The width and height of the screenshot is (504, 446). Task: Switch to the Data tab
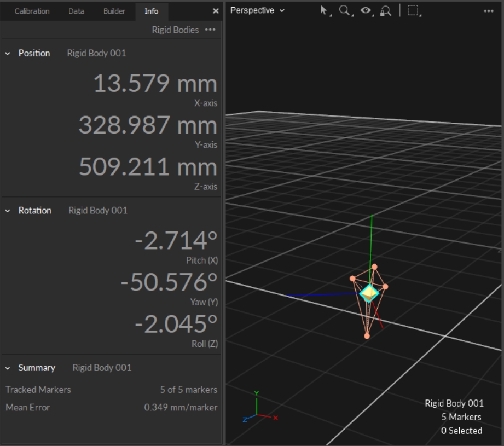[76, 11]
